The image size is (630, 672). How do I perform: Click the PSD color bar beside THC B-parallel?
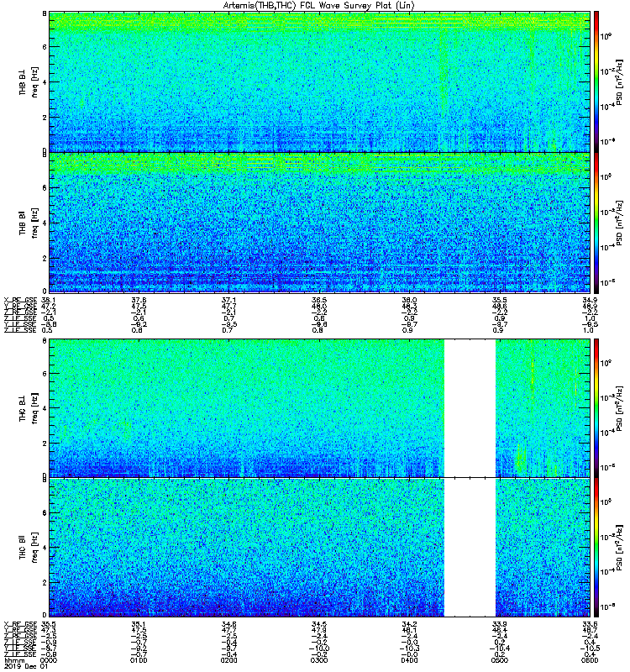coord(596,548)
